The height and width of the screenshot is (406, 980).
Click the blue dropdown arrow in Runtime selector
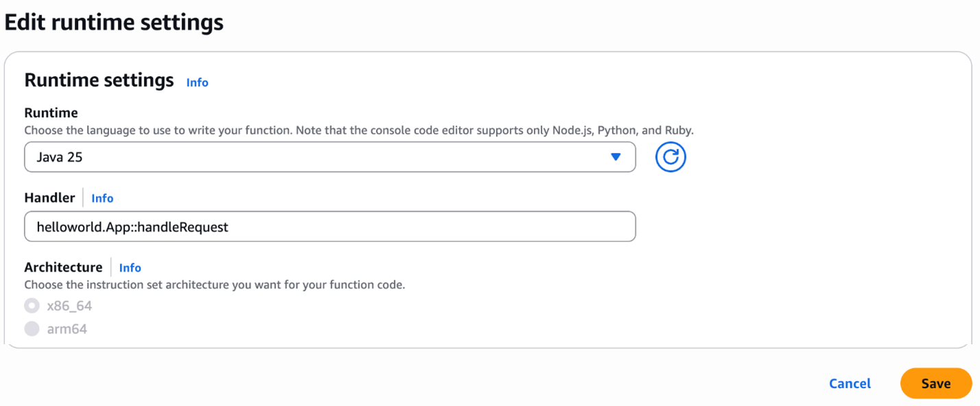point(615,157)
